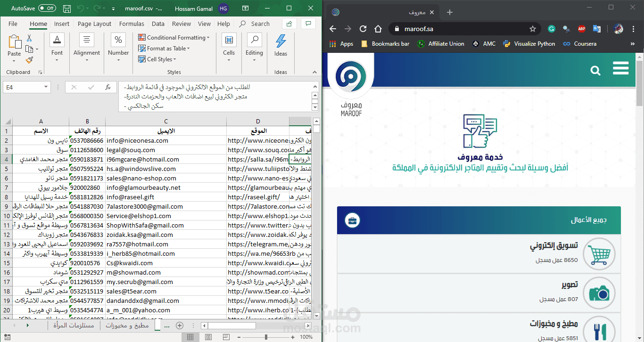Click the ribbon Search box
Viewport: 644px width, 342px height.
255,24
